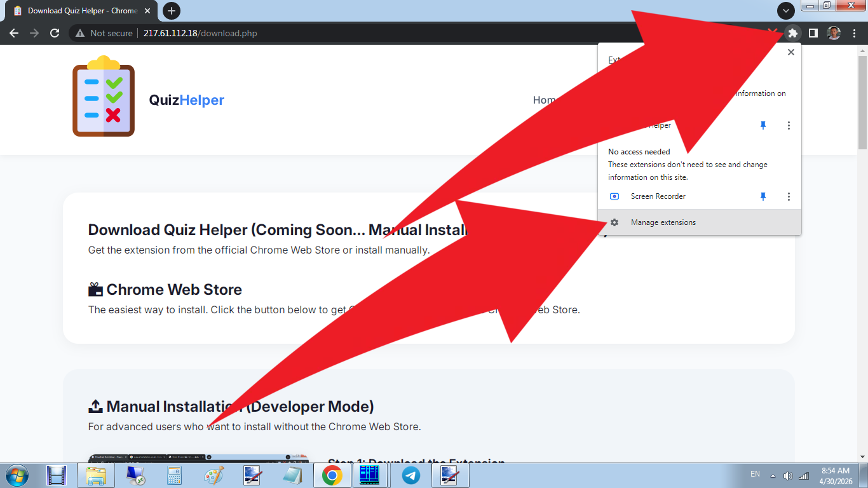Open more actions for Quiz Helper extension
This screenshot has width=868, height=488.
[789, 126]
